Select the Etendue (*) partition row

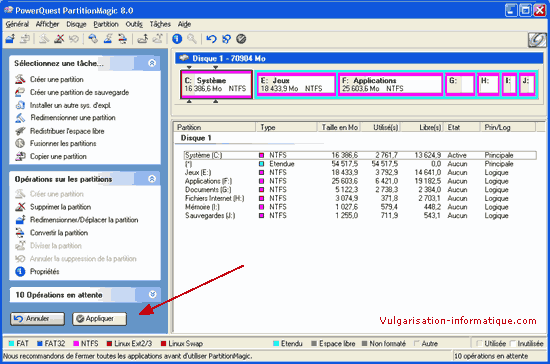click(360, 164)
